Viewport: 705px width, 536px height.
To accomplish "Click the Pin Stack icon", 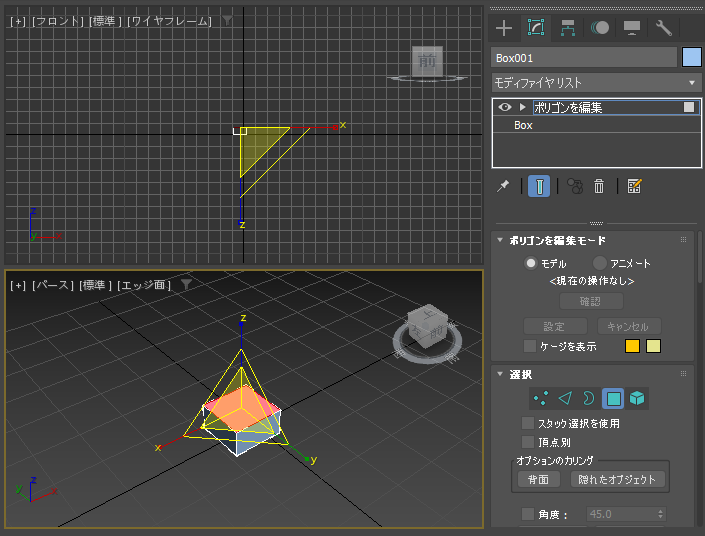I will point(503,186).
